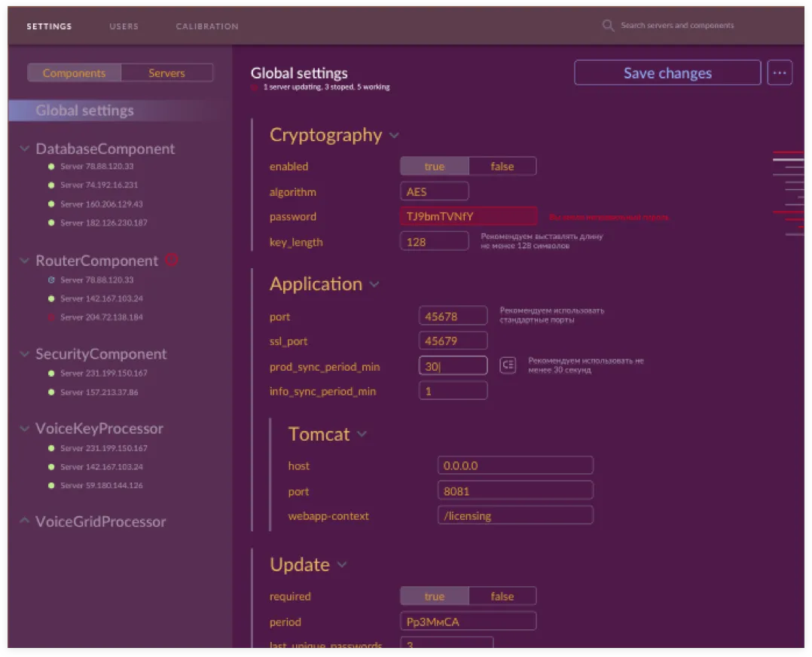Open the three-dots more options menu

click(780, 73)
